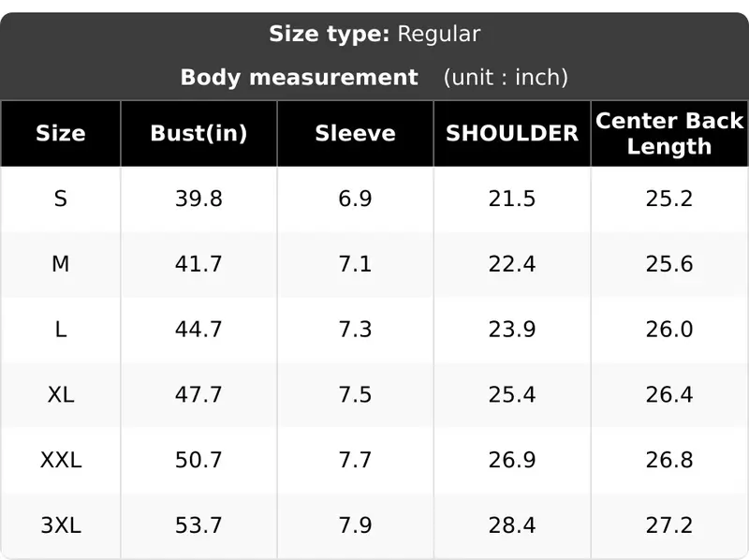
Task: Click the 39.8 bust value
Action: [x=198, y=199]
